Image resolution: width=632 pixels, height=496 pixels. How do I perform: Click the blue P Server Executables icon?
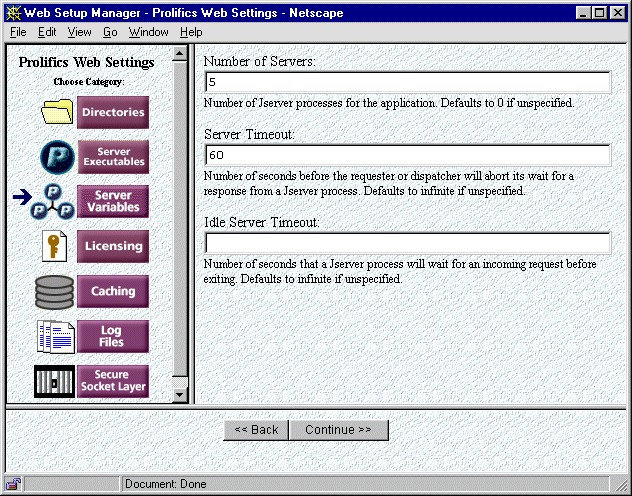57,157
